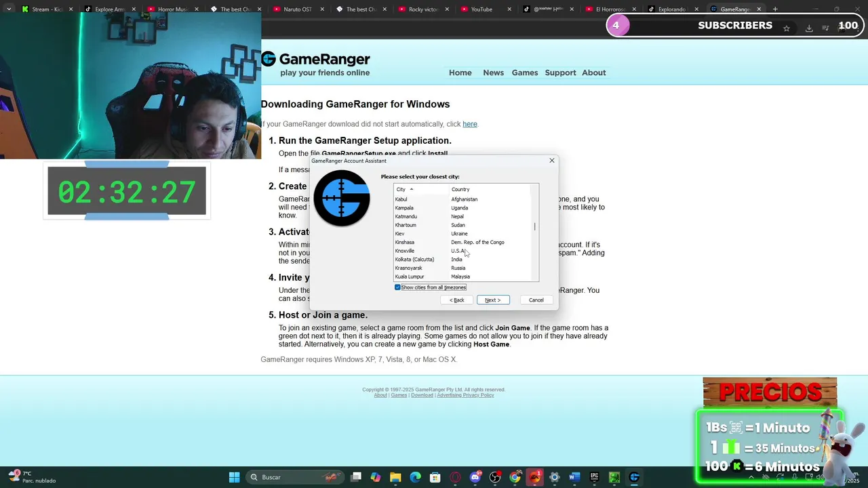Close the Naruto OST tab
Image resolution: width=868 pixels, height=488 pixels.
pos(321,9)
